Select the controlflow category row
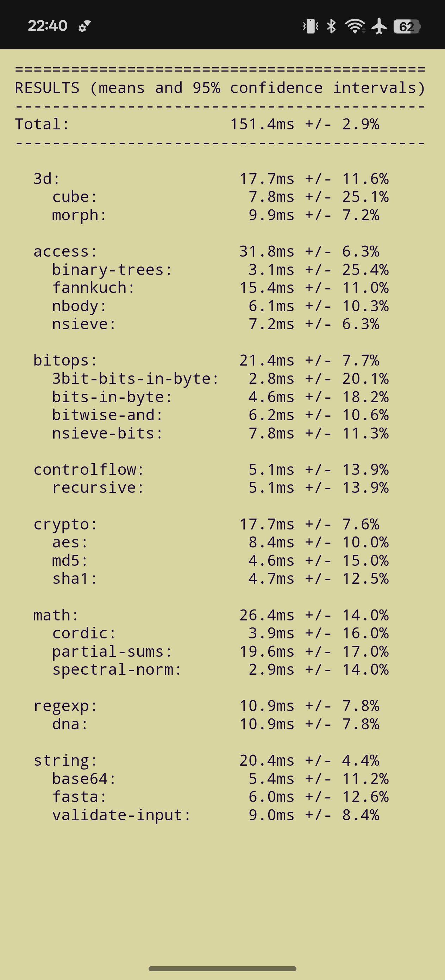445x980 pixels. [x=211, y=470]
